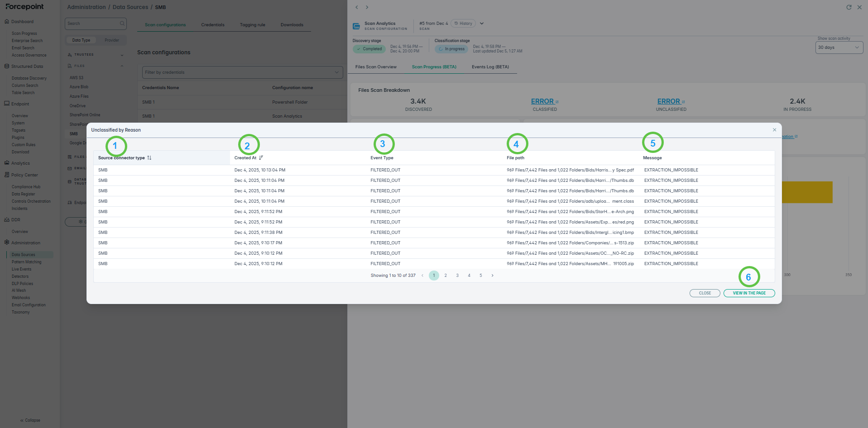
Task: Click the Scan Analytics SMB configuration icon
Action: click(x=356, y=26)
